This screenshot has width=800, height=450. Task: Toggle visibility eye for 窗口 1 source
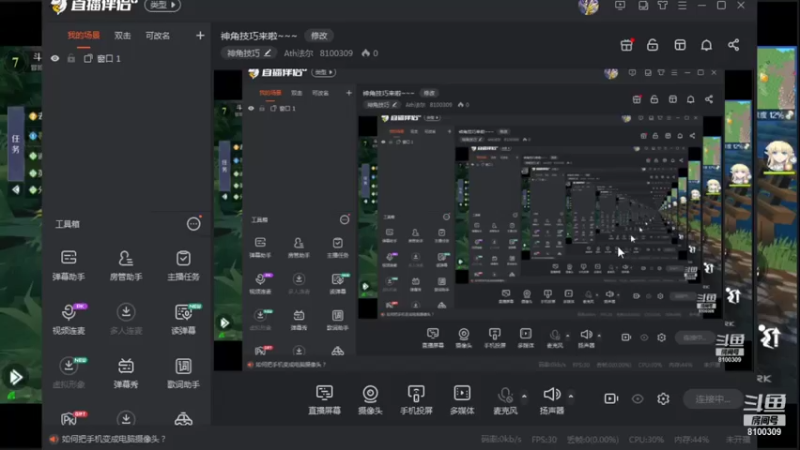pos(55,59)
